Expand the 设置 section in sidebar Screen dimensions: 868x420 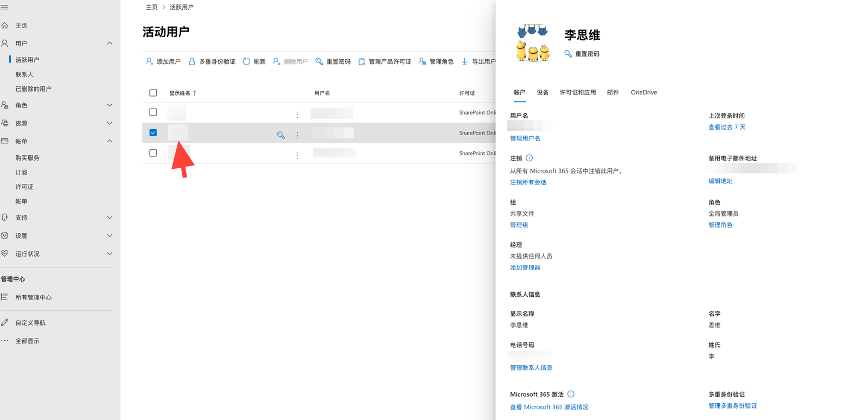click(x=110, y=236)
